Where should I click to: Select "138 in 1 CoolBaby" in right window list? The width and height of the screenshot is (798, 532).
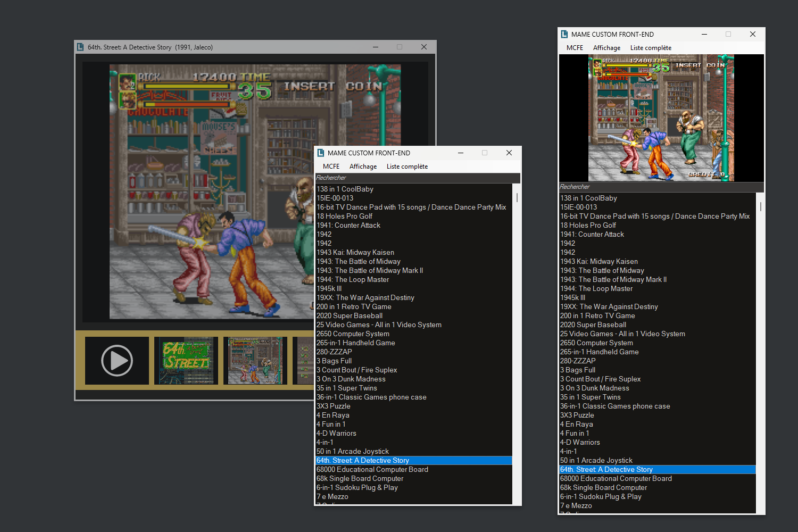click(x=657, y=198)
